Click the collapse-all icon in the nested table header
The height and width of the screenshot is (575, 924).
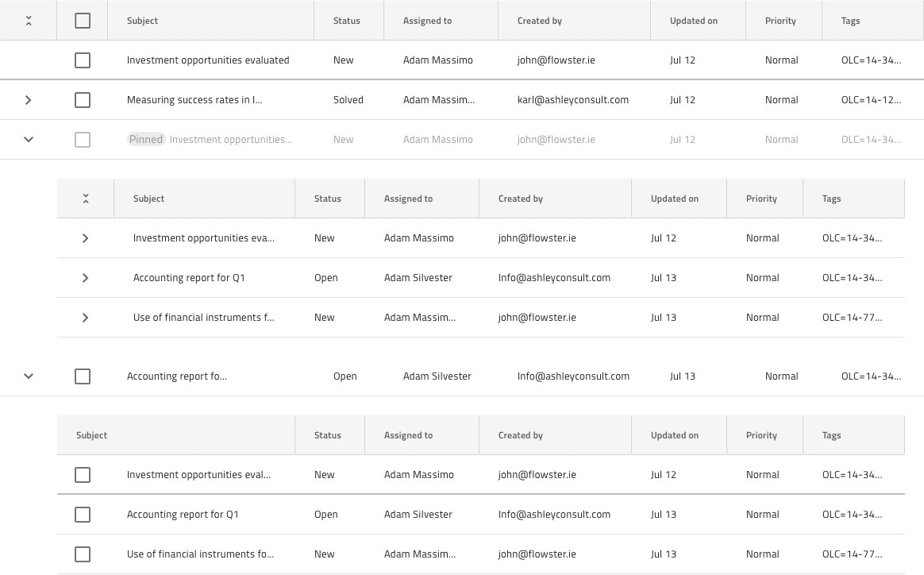[86, 199]
